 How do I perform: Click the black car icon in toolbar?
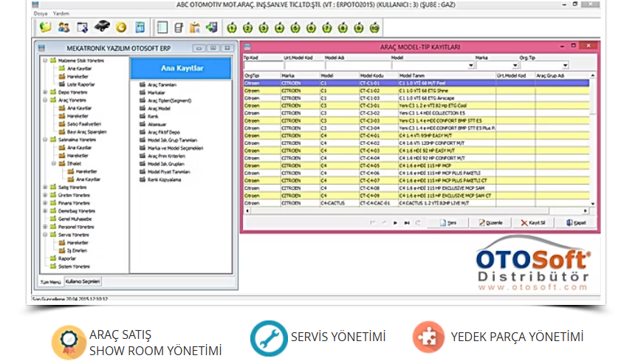[103, 28]
